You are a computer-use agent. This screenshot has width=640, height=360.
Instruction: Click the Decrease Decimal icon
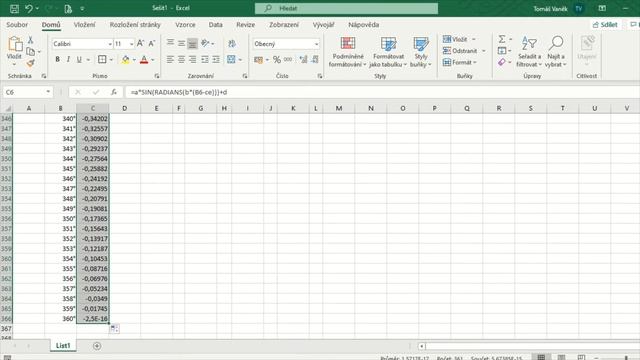[x=315, y=60]
